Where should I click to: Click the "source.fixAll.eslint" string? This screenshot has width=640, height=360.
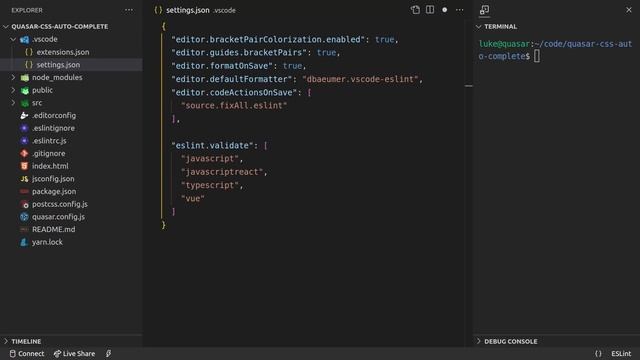234,105
